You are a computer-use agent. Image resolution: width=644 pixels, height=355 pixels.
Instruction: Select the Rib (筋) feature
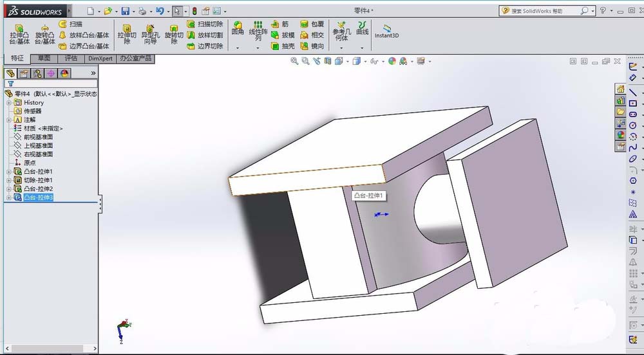(x=280, y=24)
